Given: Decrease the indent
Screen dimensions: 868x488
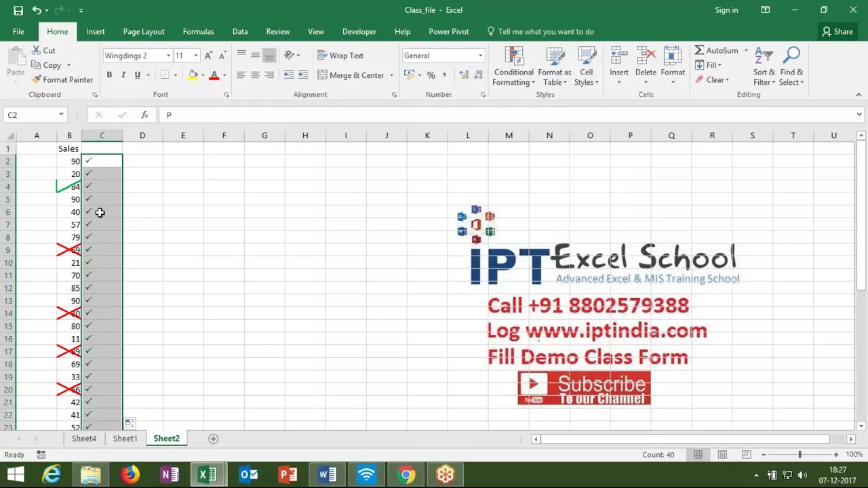Looking at the screenshot, I should tap(289, 75).
